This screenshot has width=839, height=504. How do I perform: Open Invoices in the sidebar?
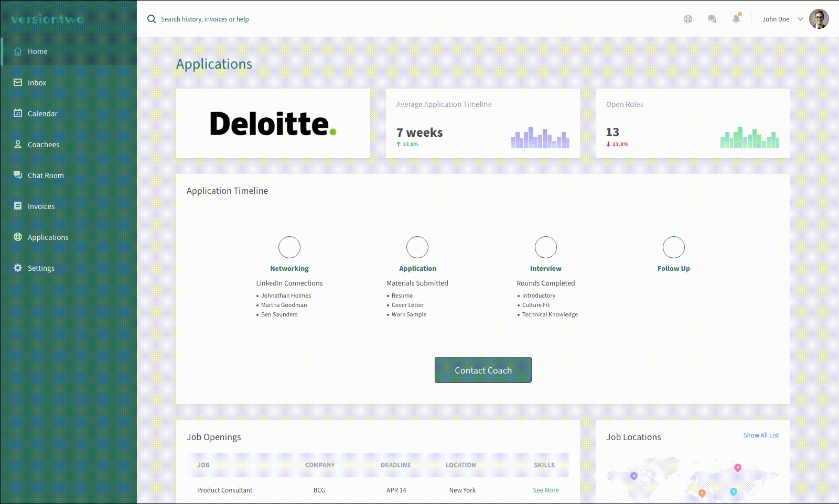click(x=69, y=206)
